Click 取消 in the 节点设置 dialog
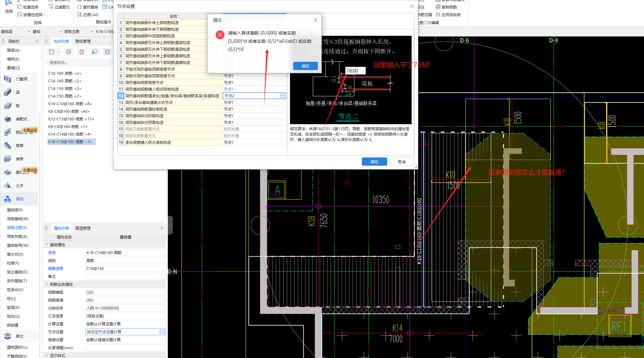This screenshot has width=644, height=358. (x=402, y=162)
